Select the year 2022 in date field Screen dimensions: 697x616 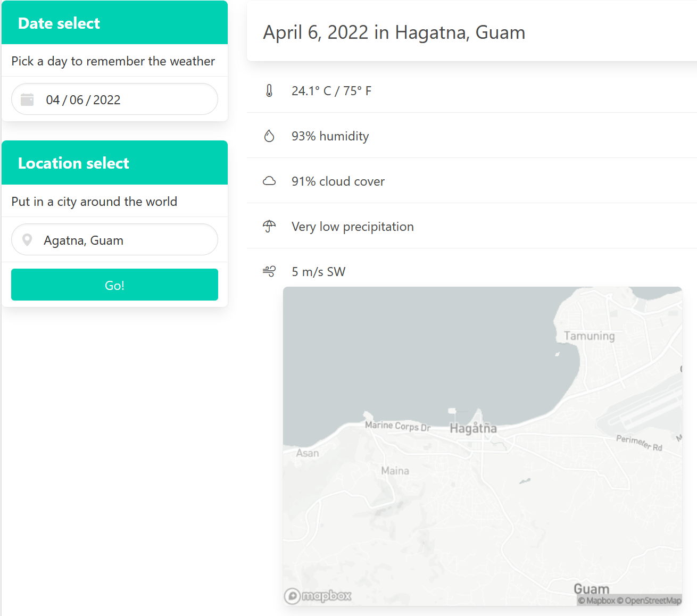click(107, 100)
